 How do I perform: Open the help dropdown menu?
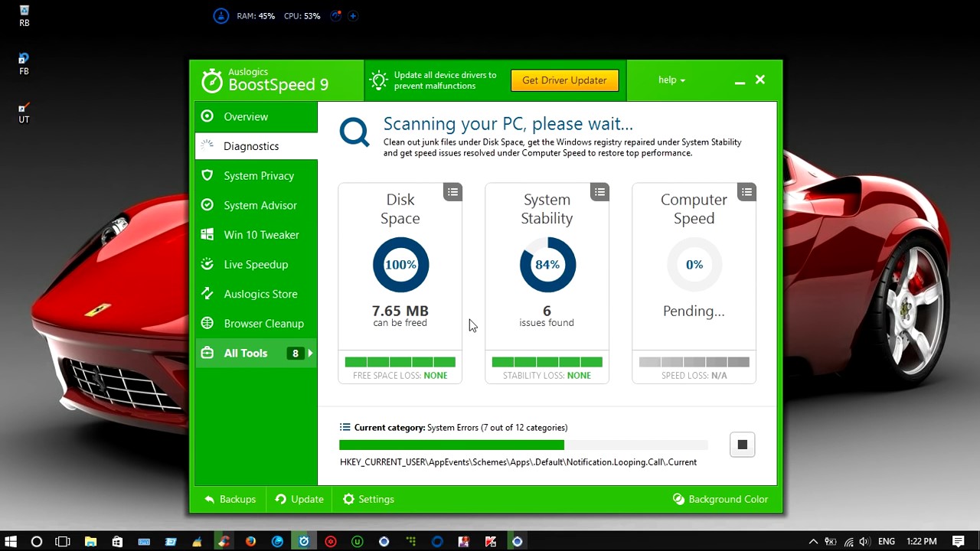coord(671,80)
